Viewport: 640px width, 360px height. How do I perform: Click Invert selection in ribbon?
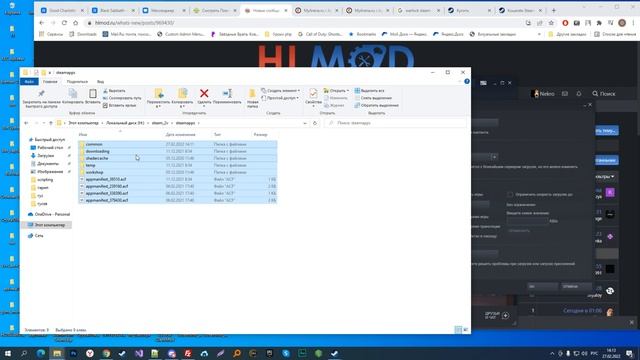click(x=376, y=105)
